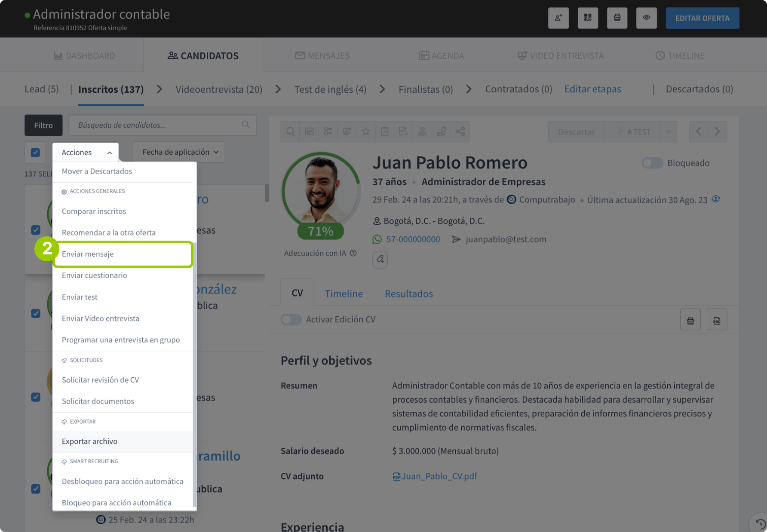
Task: Collapse the Acciones dropdown
Action: pyautogui.click(x=85, y=152)
